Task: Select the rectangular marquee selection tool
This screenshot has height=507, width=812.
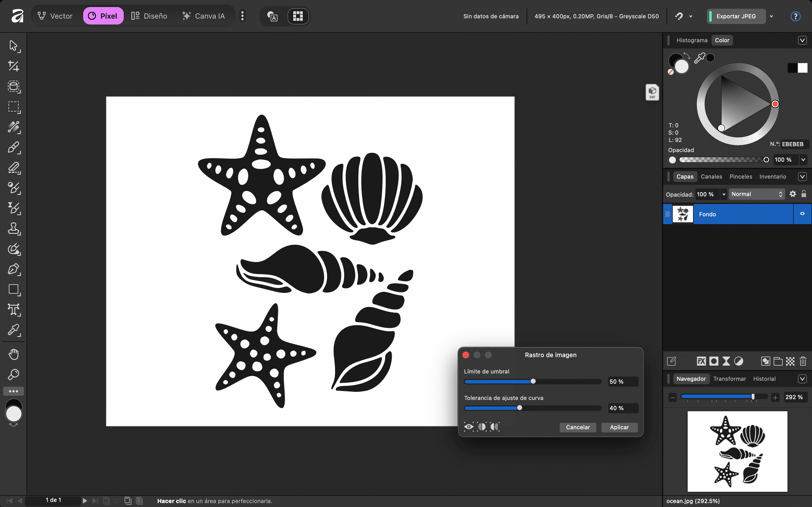Action: coord(14,107)
